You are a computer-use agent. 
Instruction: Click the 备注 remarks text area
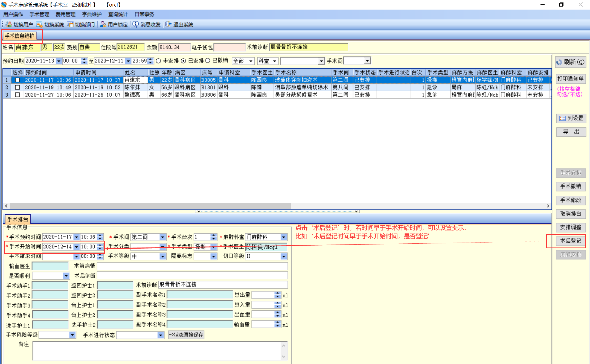click(157, 351)
